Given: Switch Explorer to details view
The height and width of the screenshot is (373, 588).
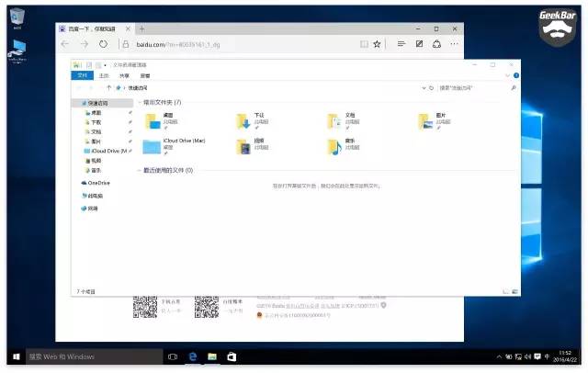Looking at the screenshot, I should [x=506, y=291].
